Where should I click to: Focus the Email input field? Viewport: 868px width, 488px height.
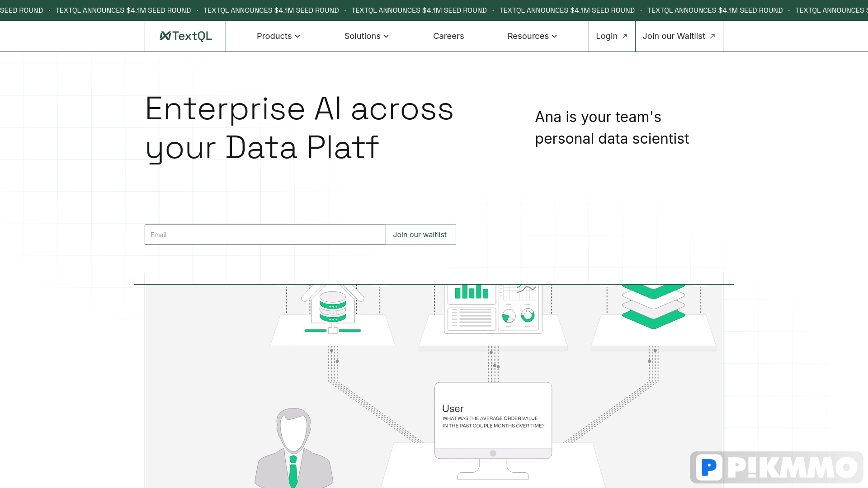click(x=265, y=235)
